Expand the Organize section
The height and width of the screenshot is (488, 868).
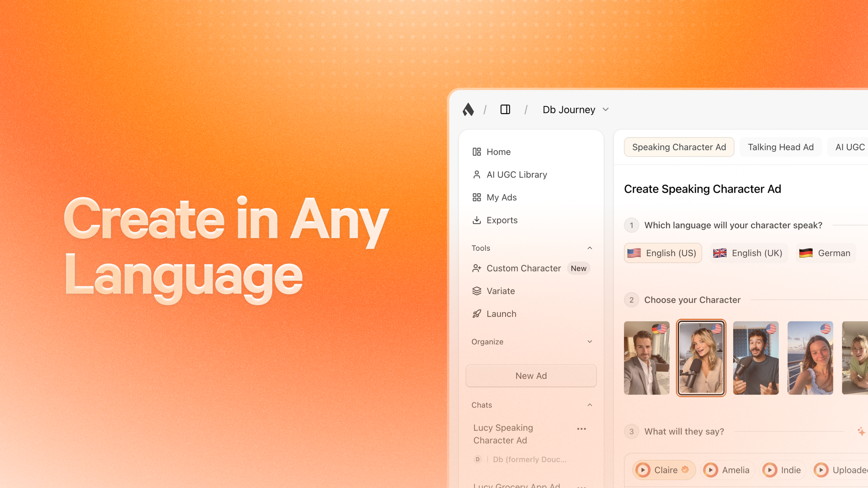point(589,342)
